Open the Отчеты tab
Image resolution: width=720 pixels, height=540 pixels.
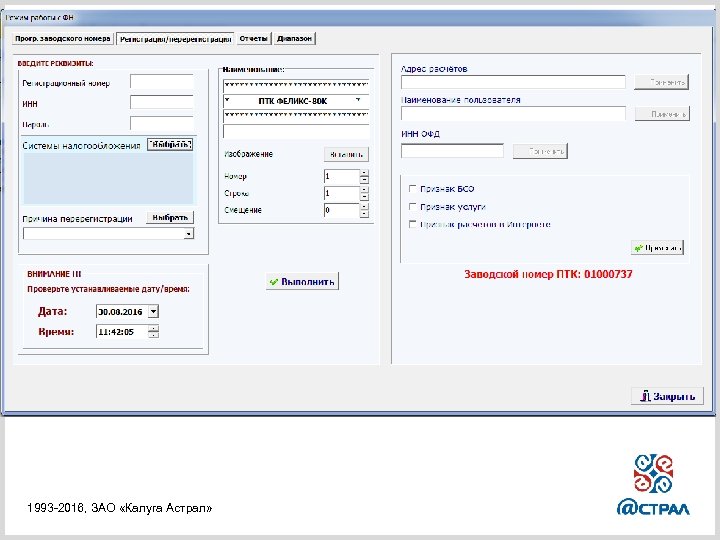(x=253, y=39)
